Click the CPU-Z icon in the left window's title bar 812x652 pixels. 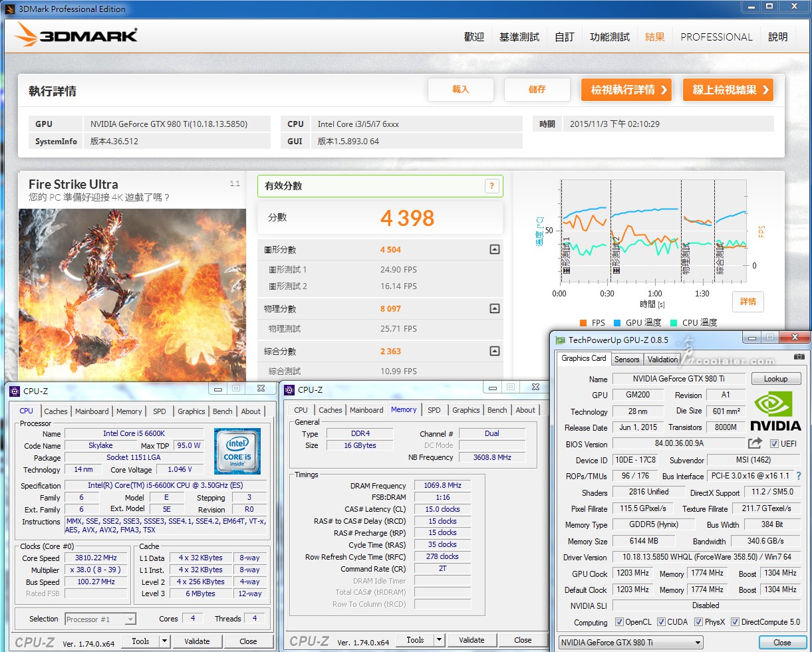(15, 391)
